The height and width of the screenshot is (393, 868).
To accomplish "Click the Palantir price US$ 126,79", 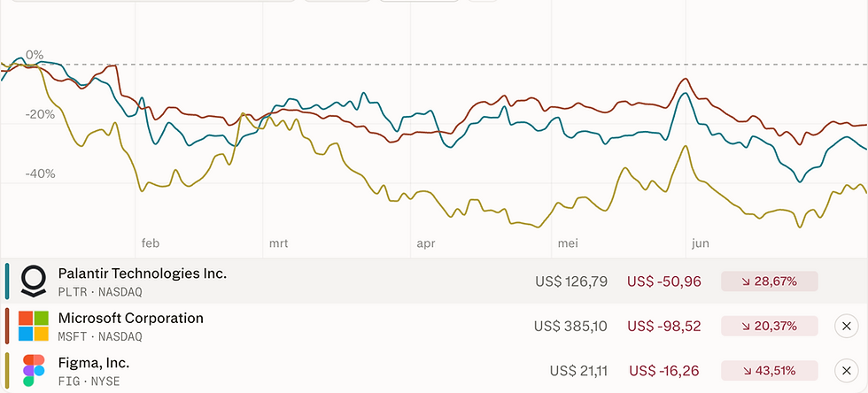I will coord(571,281).
